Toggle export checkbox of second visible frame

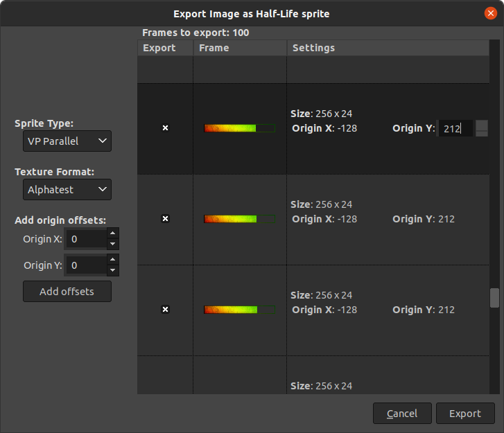tap(165, 219)
